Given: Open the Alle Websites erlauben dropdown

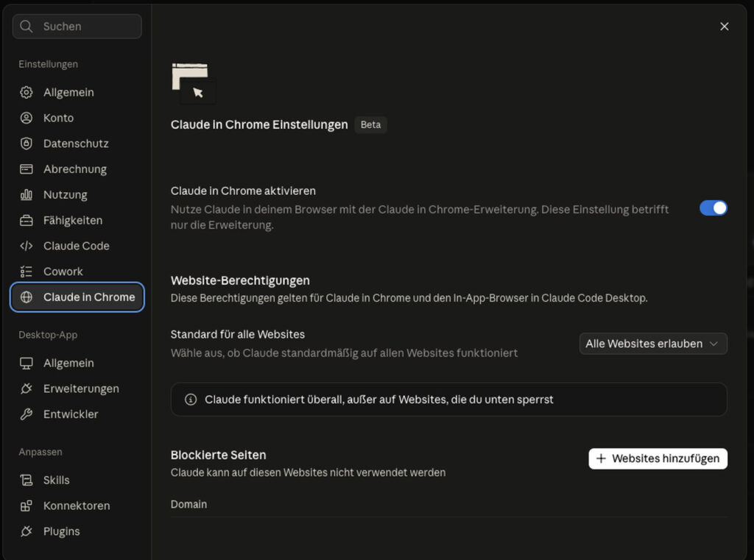Looking at the screenshot, I should [x=653, y=344].
